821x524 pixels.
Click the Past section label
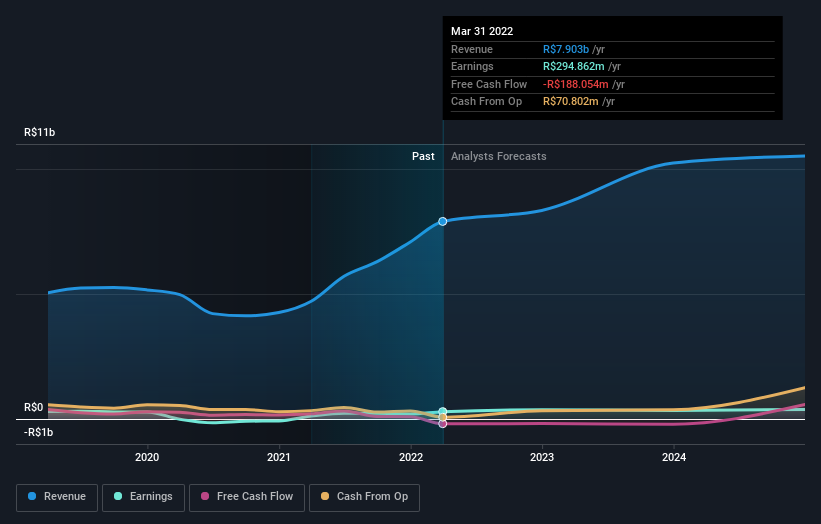[423, 157]
